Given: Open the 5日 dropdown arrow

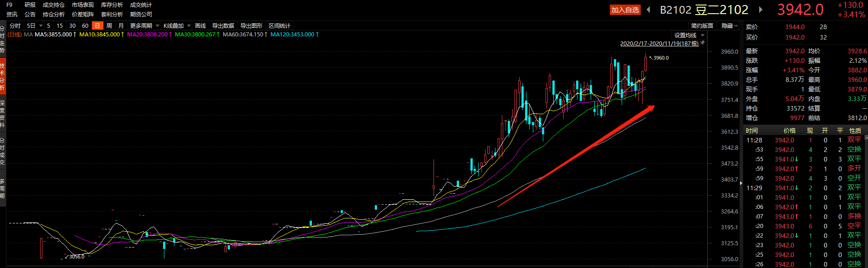Looking at the screenshot, I should 41,26.
